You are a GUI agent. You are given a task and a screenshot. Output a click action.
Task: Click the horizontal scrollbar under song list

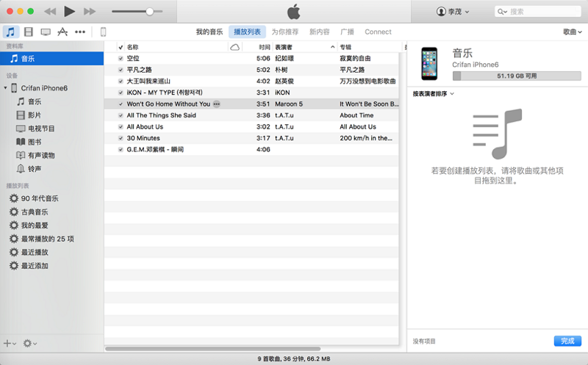click(212, 349)
